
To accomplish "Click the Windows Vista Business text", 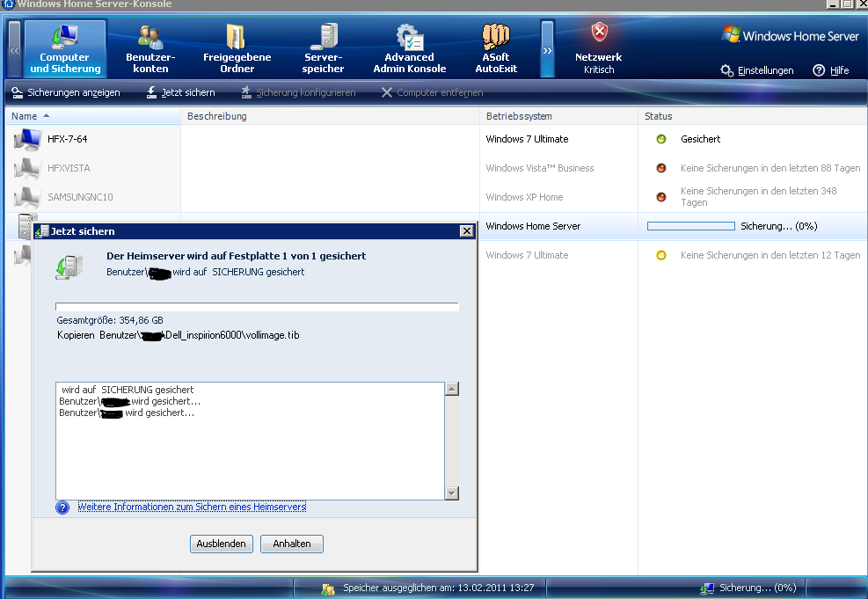I will (540, 168).
